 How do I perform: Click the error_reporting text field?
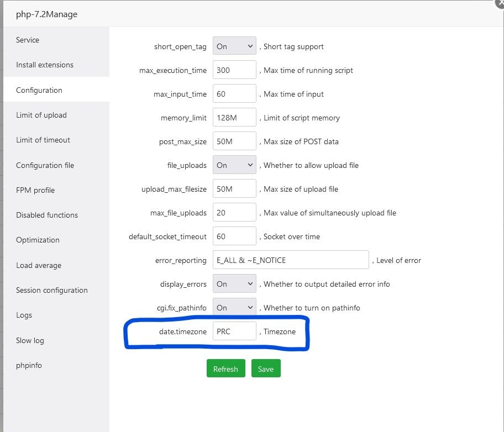[290, 260]
